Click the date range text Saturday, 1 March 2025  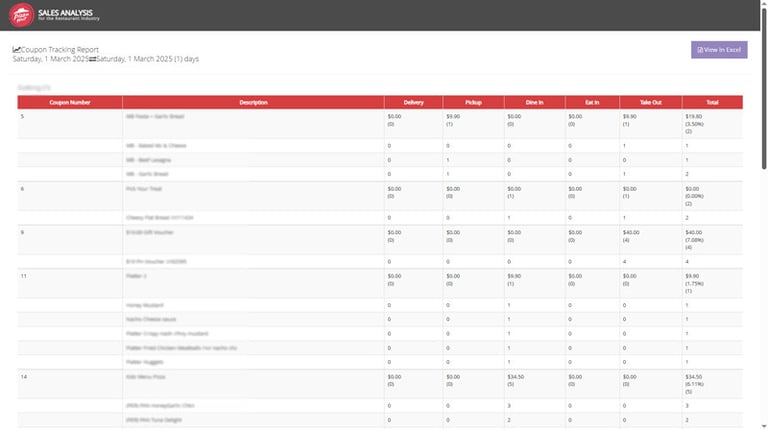coord(106,59)
